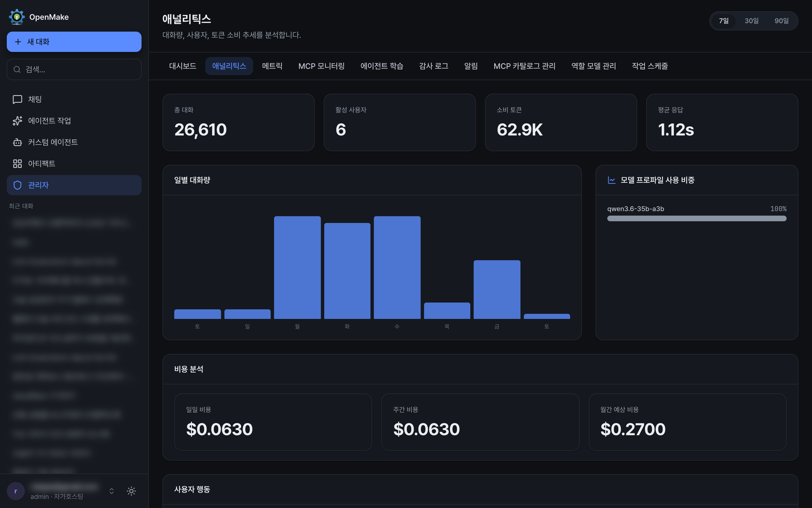Click the chart icon beside 모델 프로파일 사용 비중
Screen dimensions: 812x508
point(612,180)
